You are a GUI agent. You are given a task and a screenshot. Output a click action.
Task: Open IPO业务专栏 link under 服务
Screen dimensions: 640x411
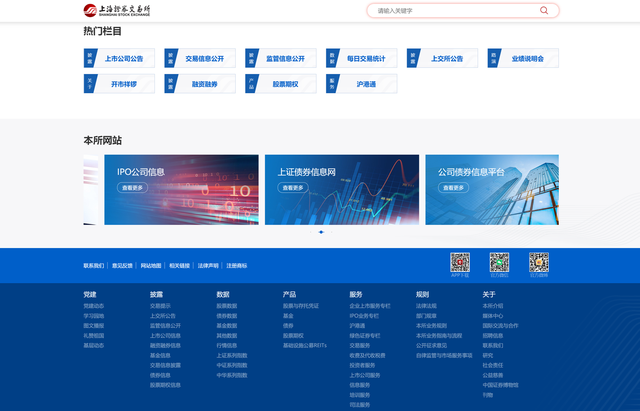tap(364, 316)
